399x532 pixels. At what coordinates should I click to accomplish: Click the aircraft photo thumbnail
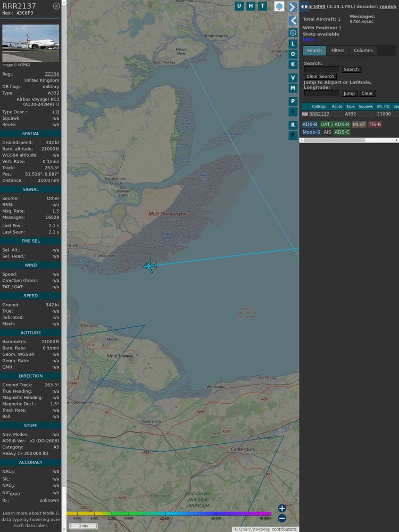tap(30, 44)
